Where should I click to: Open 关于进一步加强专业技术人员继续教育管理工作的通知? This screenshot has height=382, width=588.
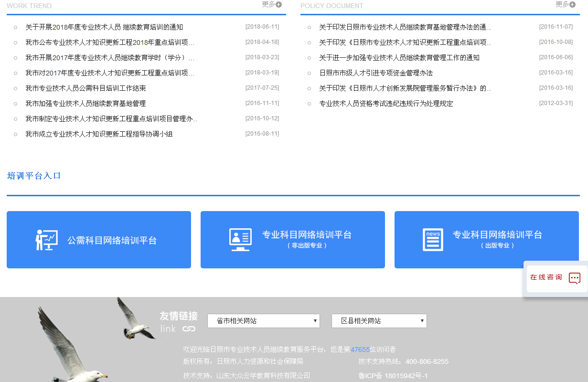pos(399,58)
